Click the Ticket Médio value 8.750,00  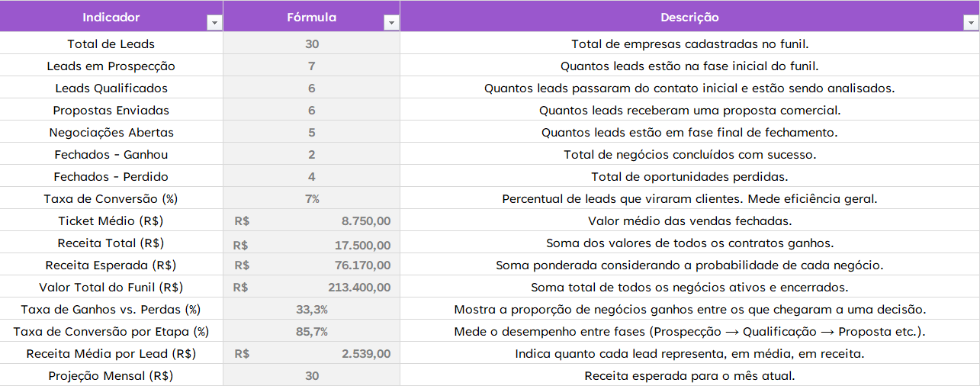(365, 221)
